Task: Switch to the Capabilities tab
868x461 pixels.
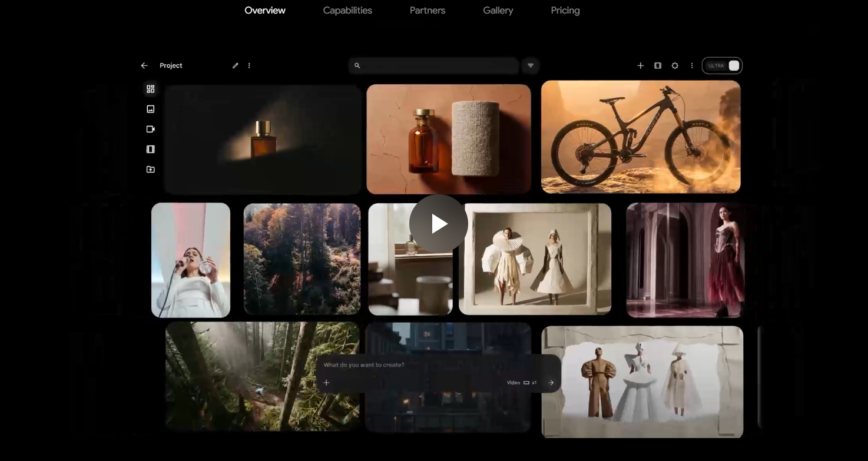Action: point(347,11)
